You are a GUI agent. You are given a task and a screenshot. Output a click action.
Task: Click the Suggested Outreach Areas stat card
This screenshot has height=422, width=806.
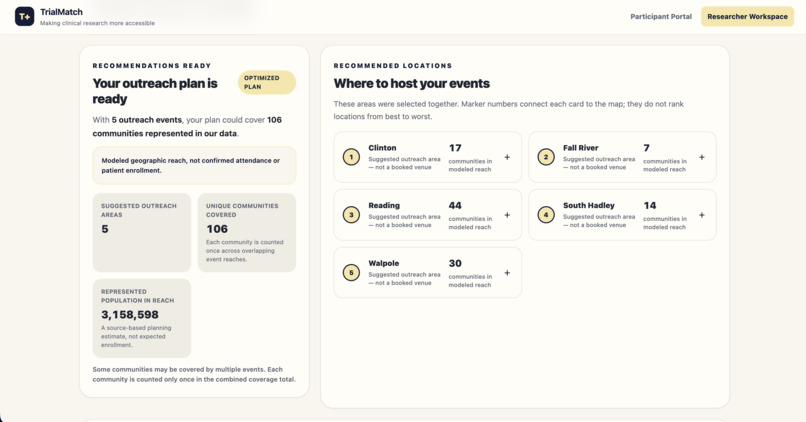click(x=142, y=232)
